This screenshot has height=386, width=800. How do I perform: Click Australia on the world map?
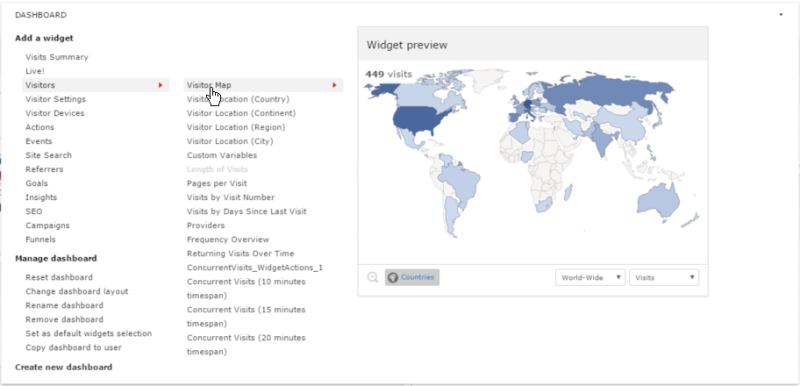(659, 201)
